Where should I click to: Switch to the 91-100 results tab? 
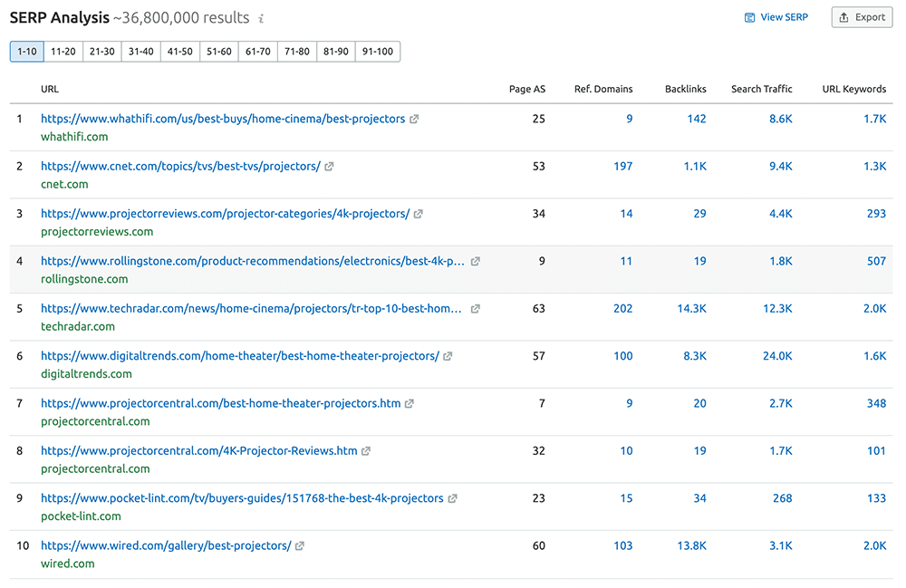377,52
